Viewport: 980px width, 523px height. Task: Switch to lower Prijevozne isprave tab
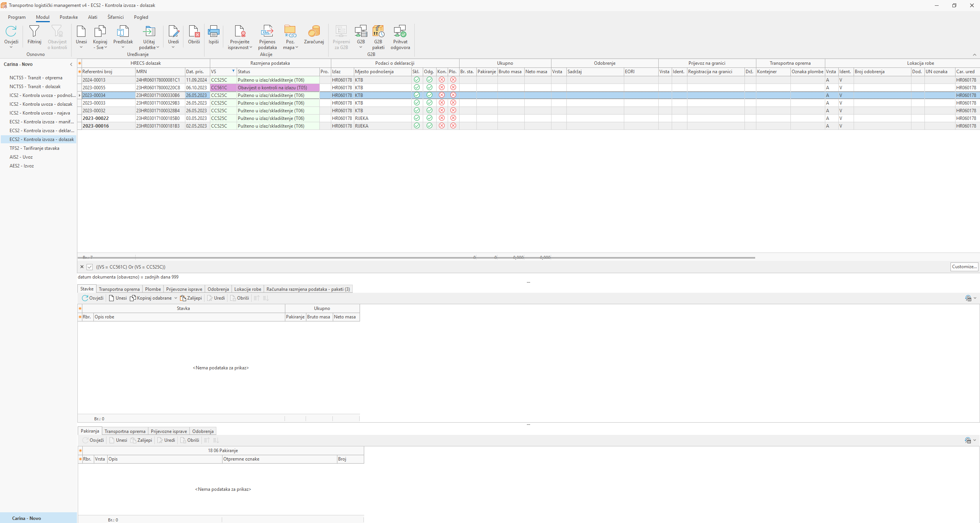pos(169,431)
